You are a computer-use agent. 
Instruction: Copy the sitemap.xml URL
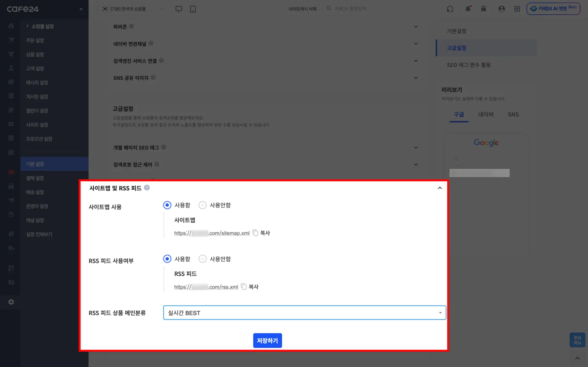click(261, 233)
